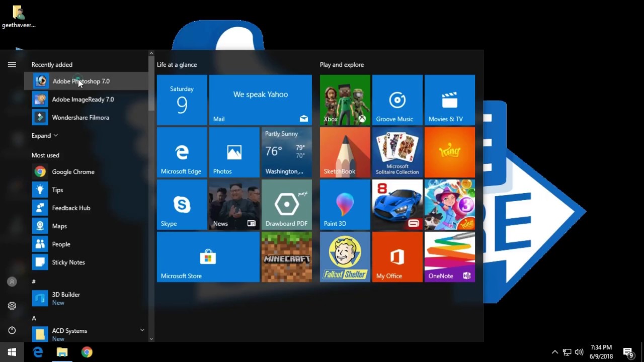Launch the Skype tile
Viewport: 644px width, 362px height.
[182, 205]
